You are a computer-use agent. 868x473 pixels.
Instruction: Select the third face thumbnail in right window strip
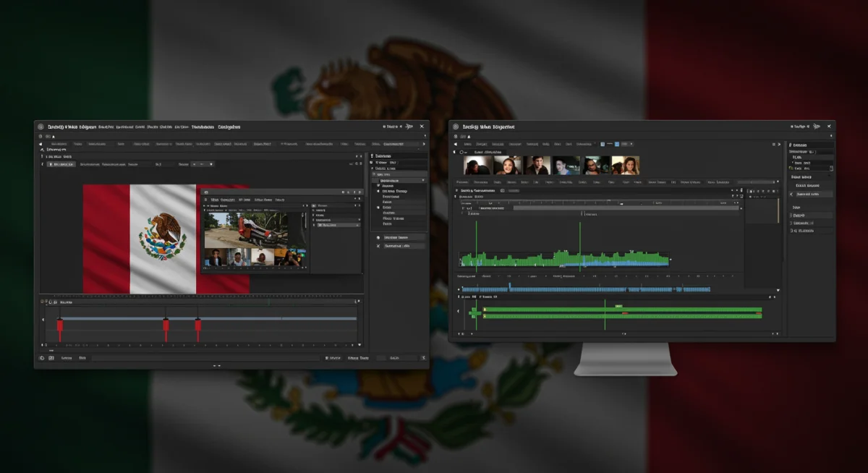coord(537,166)
